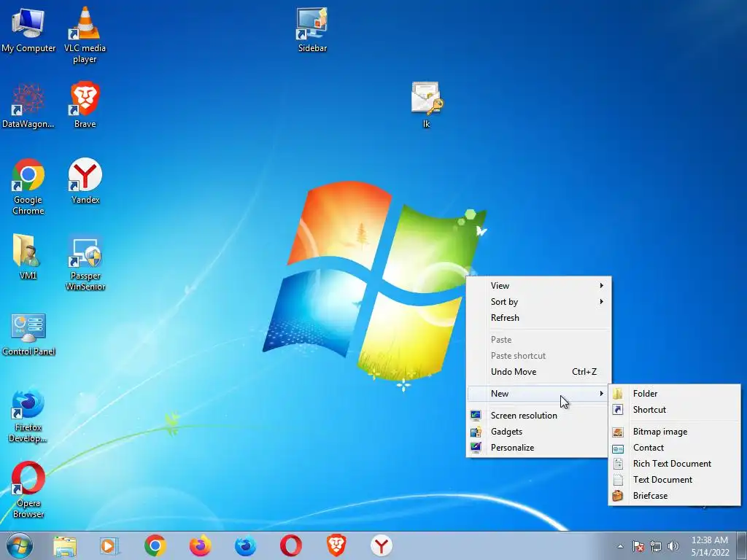This screenshot has height=560, width=747.
Task: Open the My Computer desktop icon
Action: point(28,31)
